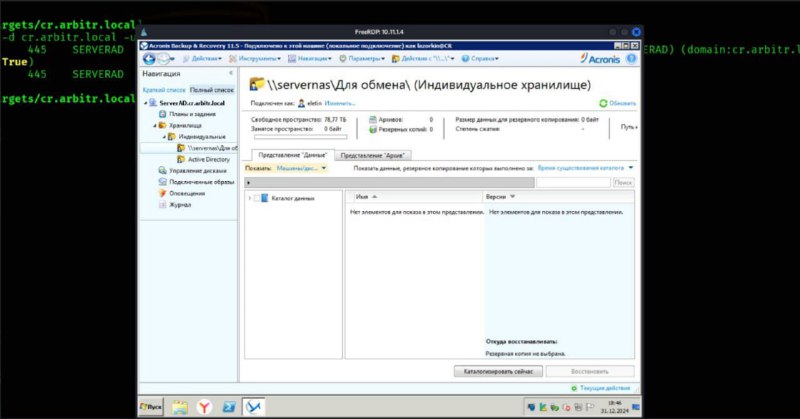Click the Архивов count icon
Image resolution: width=800 pixels, height=419 pixels.
pyautogui.click(x=373, y=119)
